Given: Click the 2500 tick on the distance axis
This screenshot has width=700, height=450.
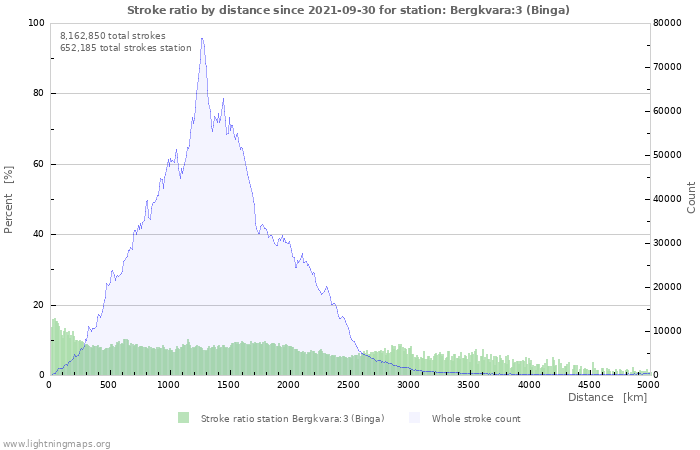Looking at the screenshot, I should pos(349,384).
